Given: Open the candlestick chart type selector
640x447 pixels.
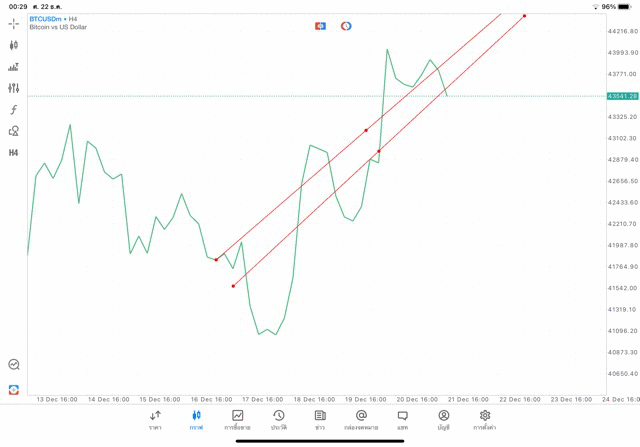Looking at the screenshot, I should coord(14,45).
